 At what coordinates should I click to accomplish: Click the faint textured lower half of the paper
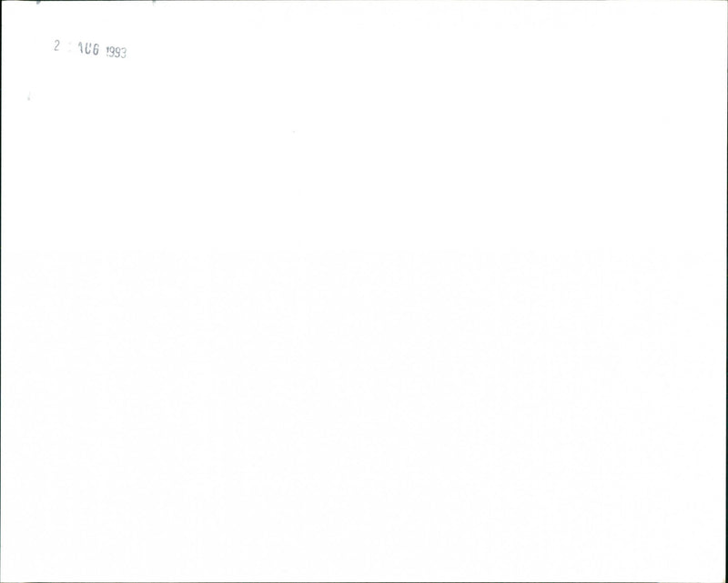(364, 413)
